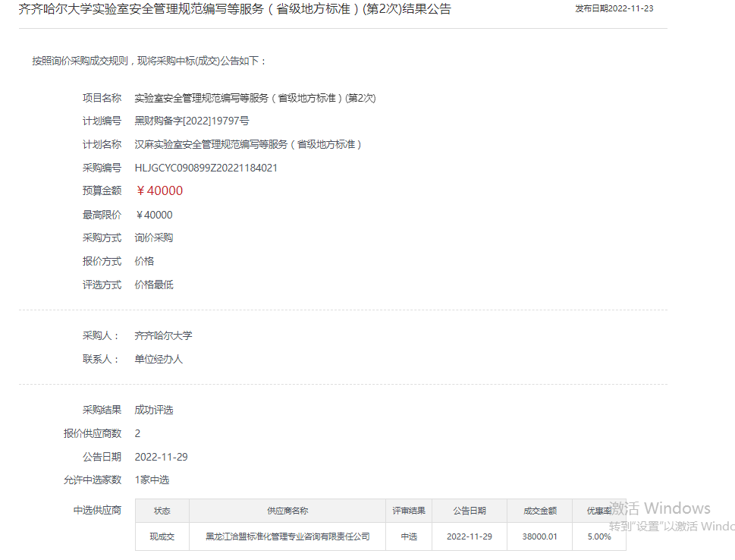Click contact person 单位经办人

[159, 359]
